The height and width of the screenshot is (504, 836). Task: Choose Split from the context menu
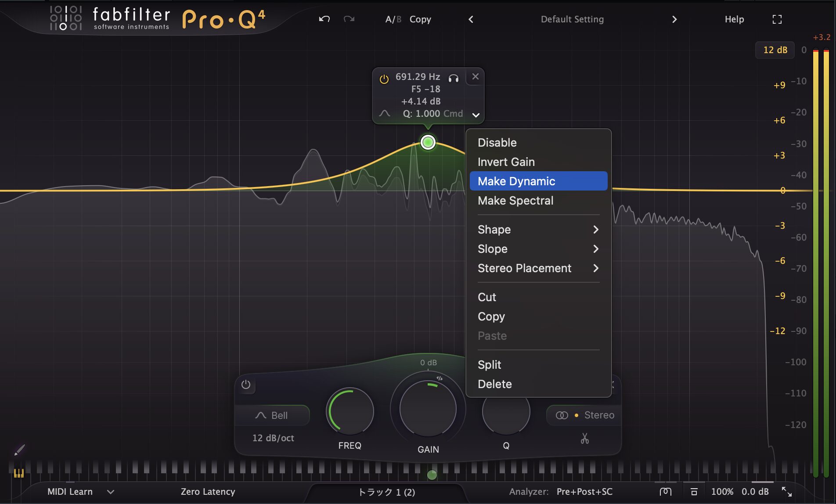coord(538,365)
